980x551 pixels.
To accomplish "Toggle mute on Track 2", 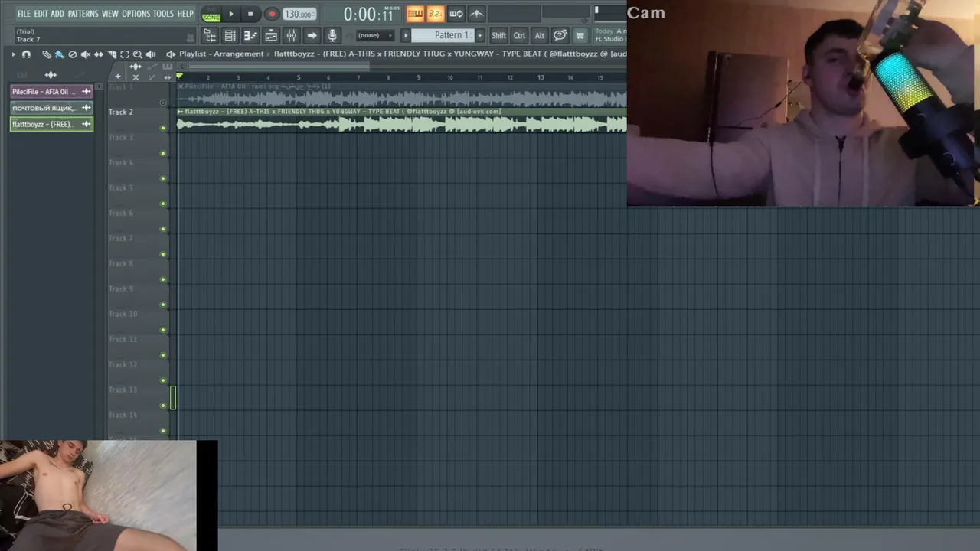I will click(162, 128).
